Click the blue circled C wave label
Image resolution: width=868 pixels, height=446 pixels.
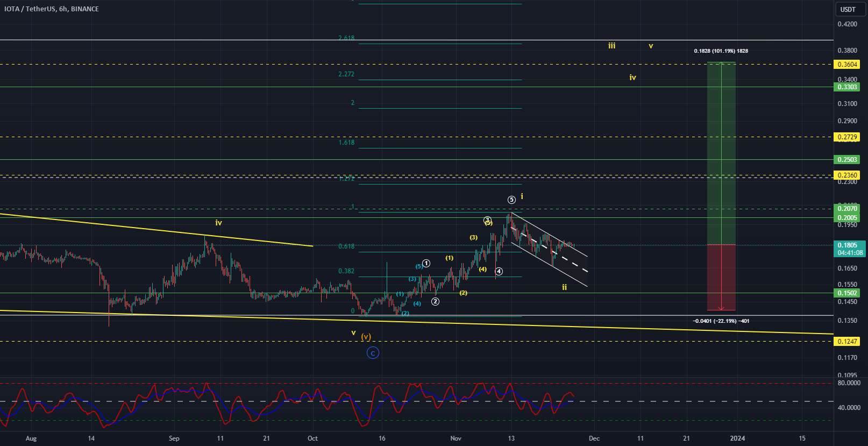(x=373, y=353)
